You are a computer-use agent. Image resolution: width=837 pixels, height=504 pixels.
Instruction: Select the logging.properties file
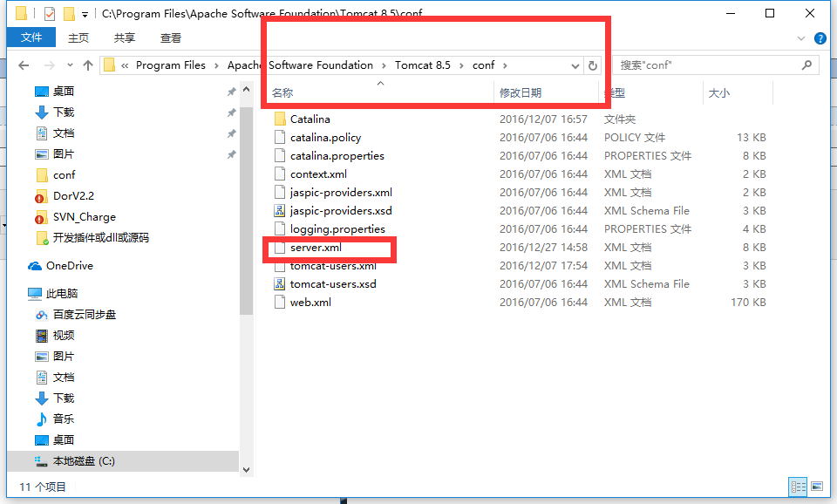(x=338, y=229)
